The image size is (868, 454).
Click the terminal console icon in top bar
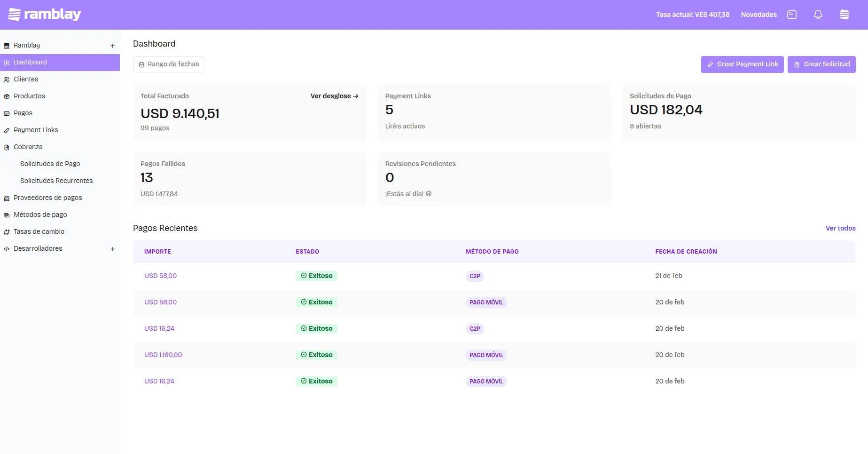pyautogui.click(x=791, y=14)
